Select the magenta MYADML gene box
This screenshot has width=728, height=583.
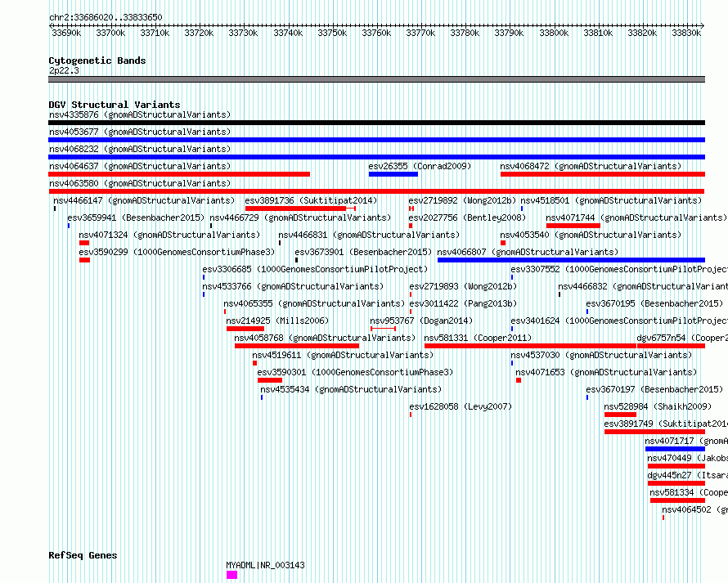(x=231, y=575)
